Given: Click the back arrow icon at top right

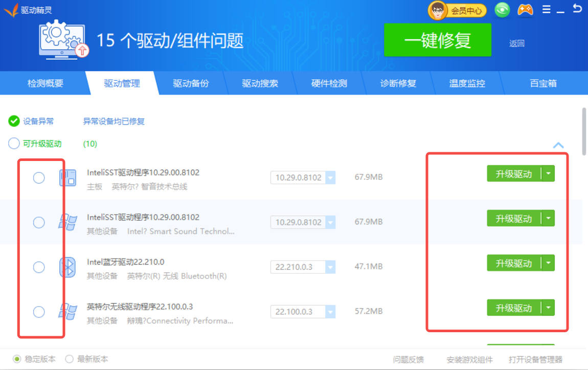Looking at the screenshot, I should coord(577,9).
